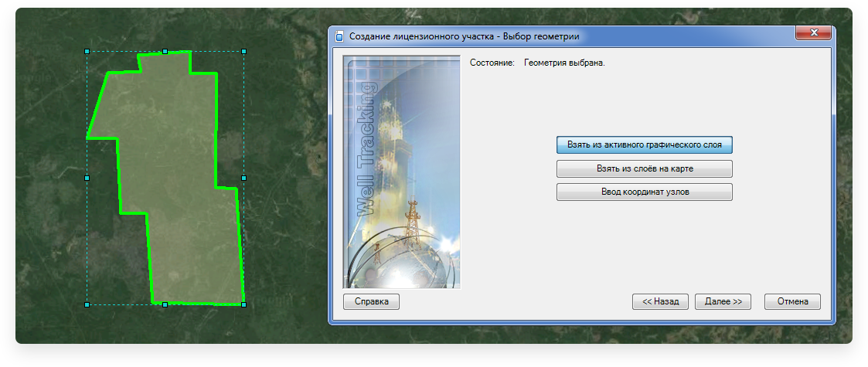Open 'Ввод координат узлов' option
Viewport: 868px width, 367px height.
click(x=645, y=192)
